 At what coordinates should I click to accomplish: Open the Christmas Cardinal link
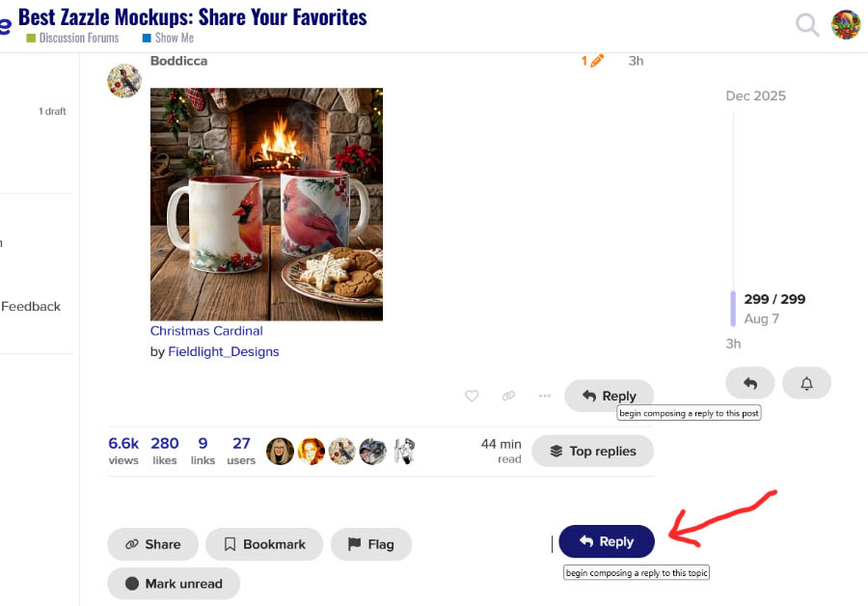click(206, 331)
